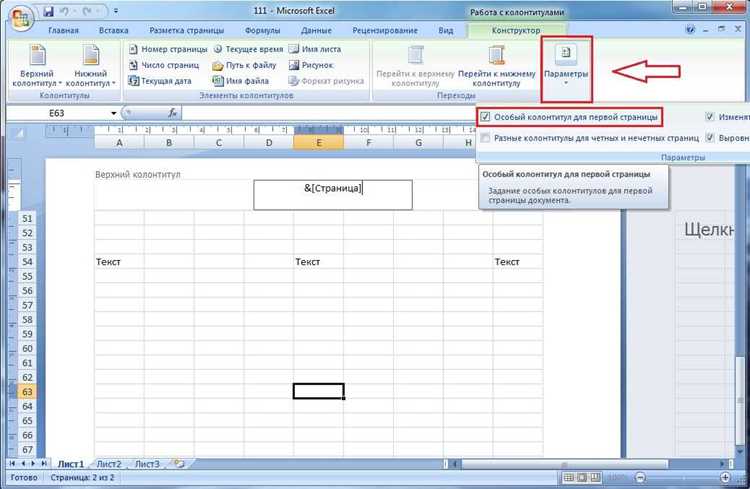
Task: Insert Number of Pages (Число страниц)
Action: point(164,65)
